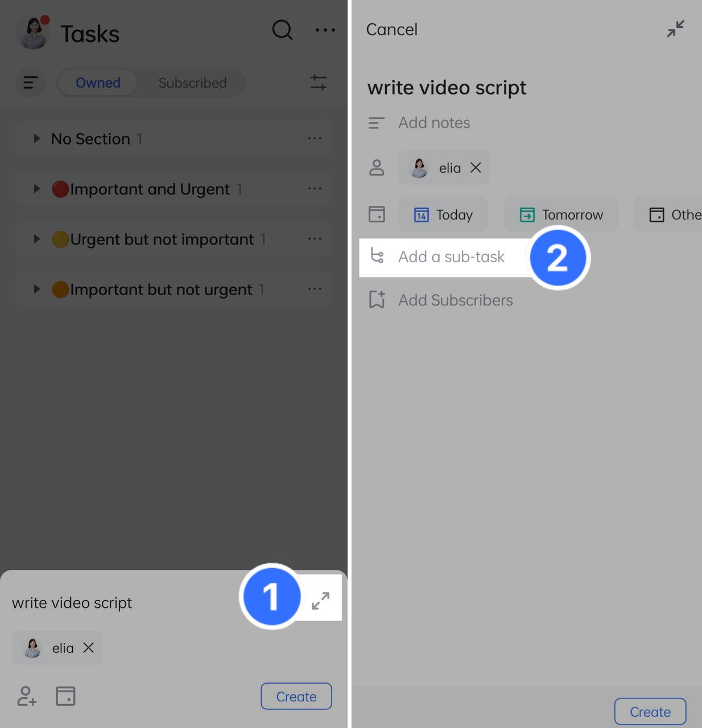Click the Add a sub-task field

tap(445, 257)
